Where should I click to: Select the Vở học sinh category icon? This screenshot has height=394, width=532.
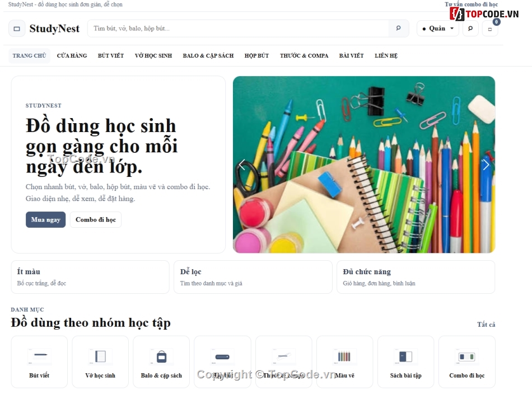click(100, 356)
